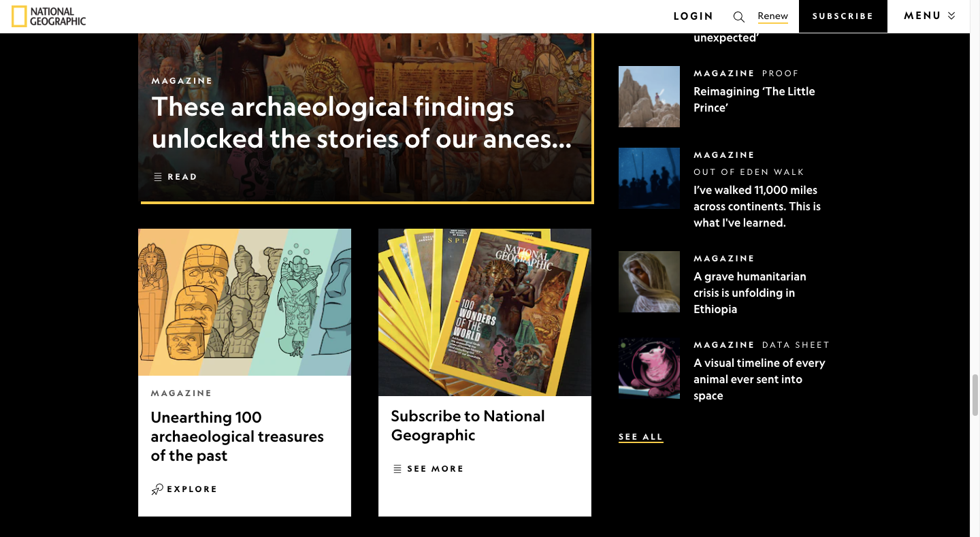Click the page vertical scrollbar thumb
Viewport: 980px width, 537px height.
[x=975, y=395]
